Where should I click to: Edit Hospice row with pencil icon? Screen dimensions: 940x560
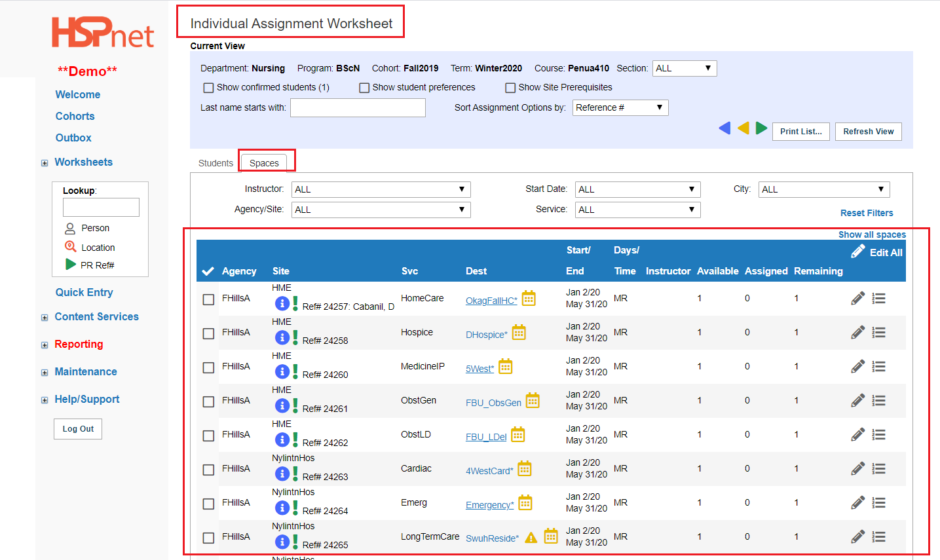pyautogui.click(x=858, y=333)
